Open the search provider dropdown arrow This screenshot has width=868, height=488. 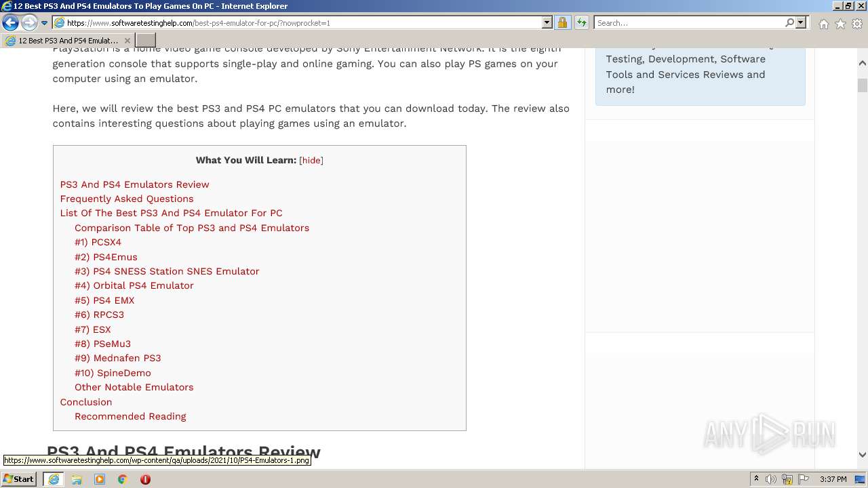(801, 23)
